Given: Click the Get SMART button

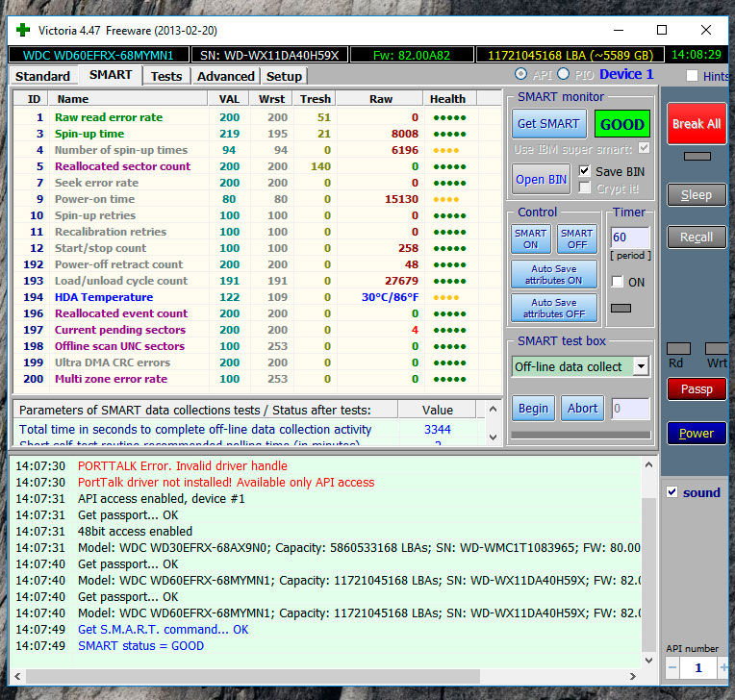Looking at the screenshot, I should click(x=548, y=124).
